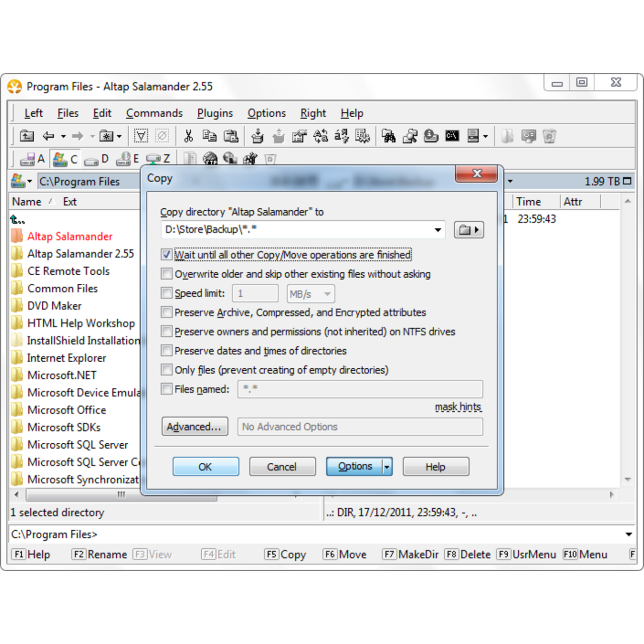Click the Speed limit value field

coord(255,293)
